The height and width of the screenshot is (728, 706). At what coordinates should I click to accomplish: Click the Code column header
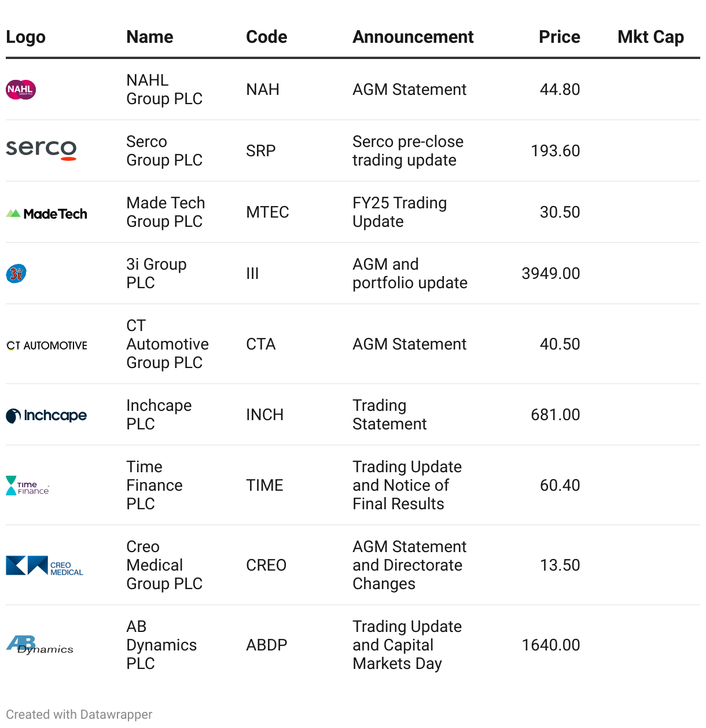(x=266, y=37)
